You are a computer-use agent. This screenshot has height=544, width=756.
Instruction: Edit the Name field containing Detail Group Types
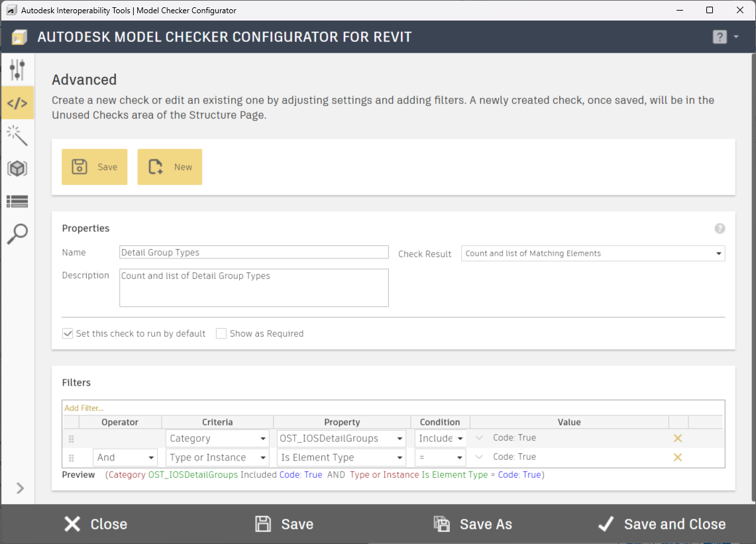click(253, 252)
